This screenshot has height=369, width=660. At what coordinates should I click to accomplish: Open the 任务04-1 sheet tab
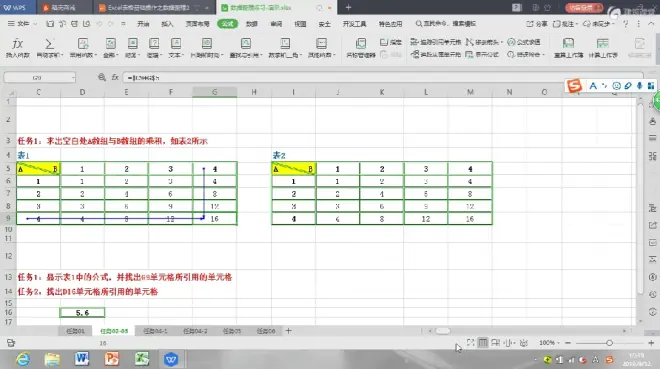[x=155, y=331]
